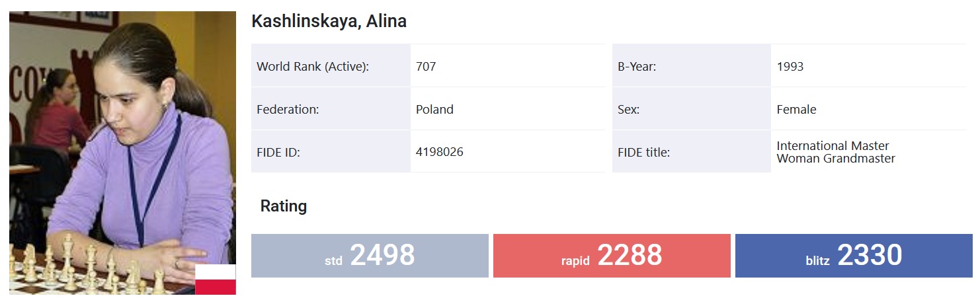Click the Female value
The width and height of the screenshot is (980, 302).
point(797,110)
